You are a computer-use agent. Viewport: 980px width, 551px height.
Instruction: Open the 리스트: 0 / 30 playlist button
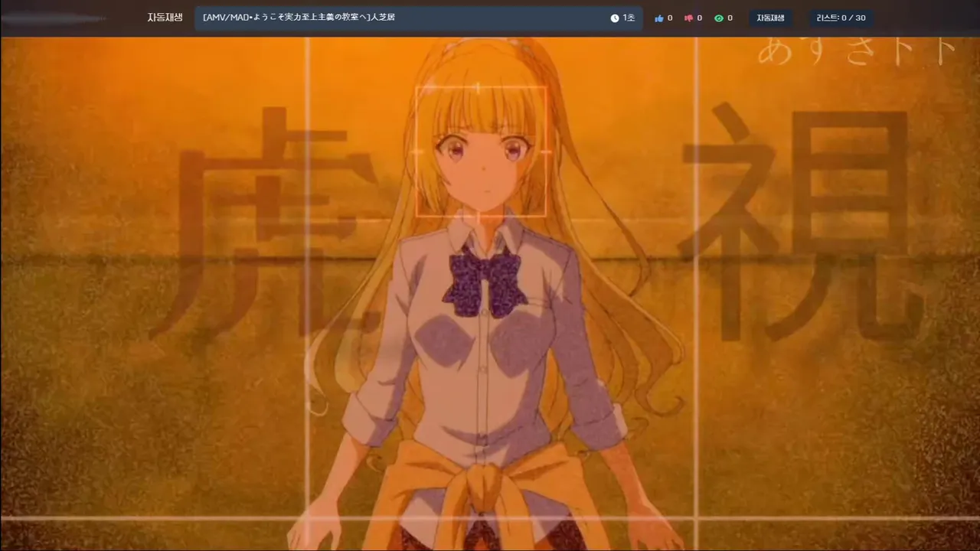841,18
